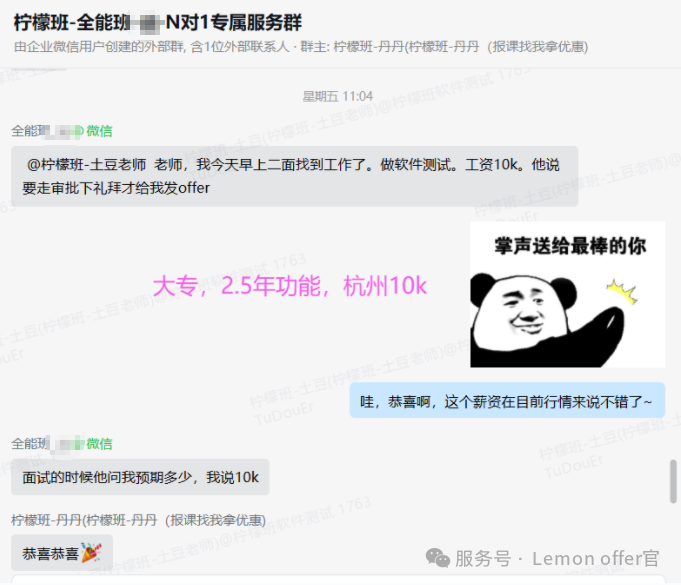Click the green '微信' tag on second sender

point(99,444)
